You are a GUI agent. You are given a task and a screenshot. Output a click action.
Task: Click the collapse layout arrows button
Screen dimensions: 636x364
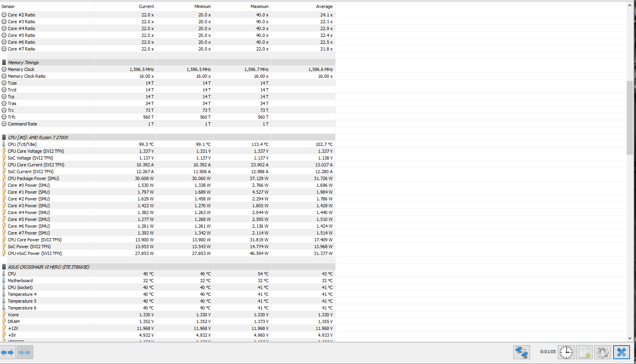point(24,352)
